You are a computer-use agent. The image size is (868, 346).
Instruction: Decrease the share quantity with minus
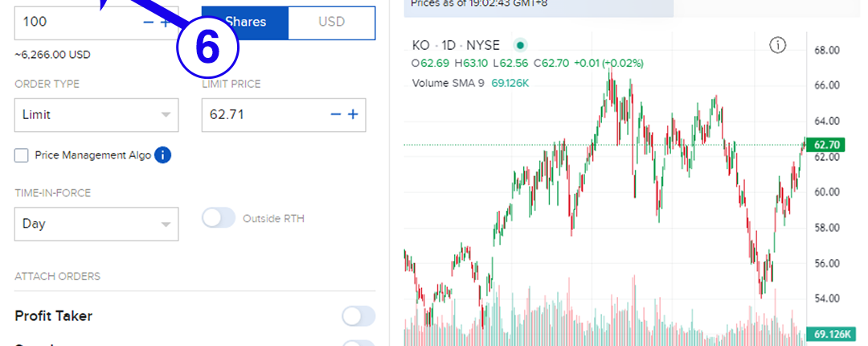coord(148,22)
